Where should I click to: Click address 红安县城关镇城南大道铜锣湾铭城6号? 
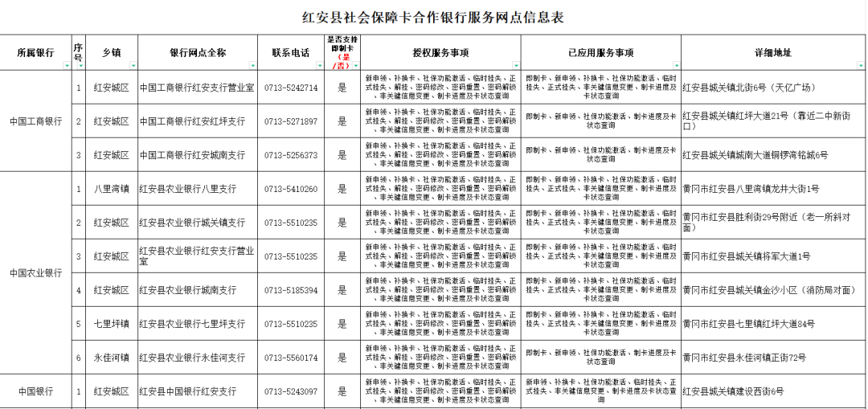(774, 155)
